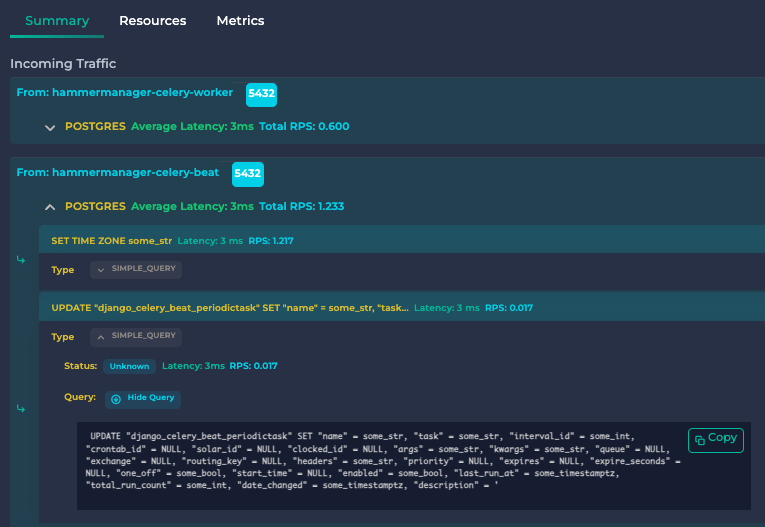765x527 pixels.
Task: Click 'Average Latency: 3ms' under celery-beat
Action: click(x=192, y=206)
